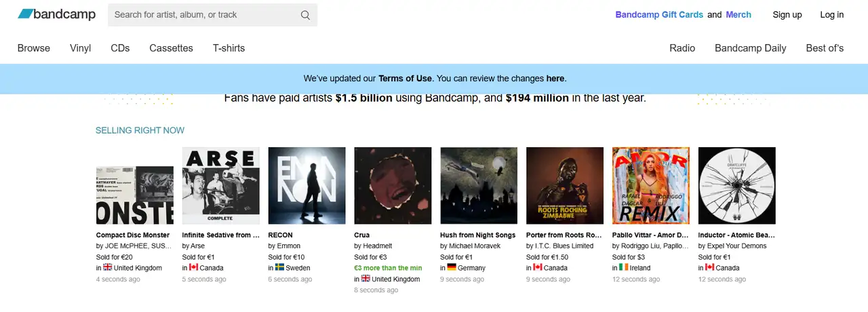868x312 pixels.
Task: Click Hush from Night Songs title
Action: tap(478, 235)
